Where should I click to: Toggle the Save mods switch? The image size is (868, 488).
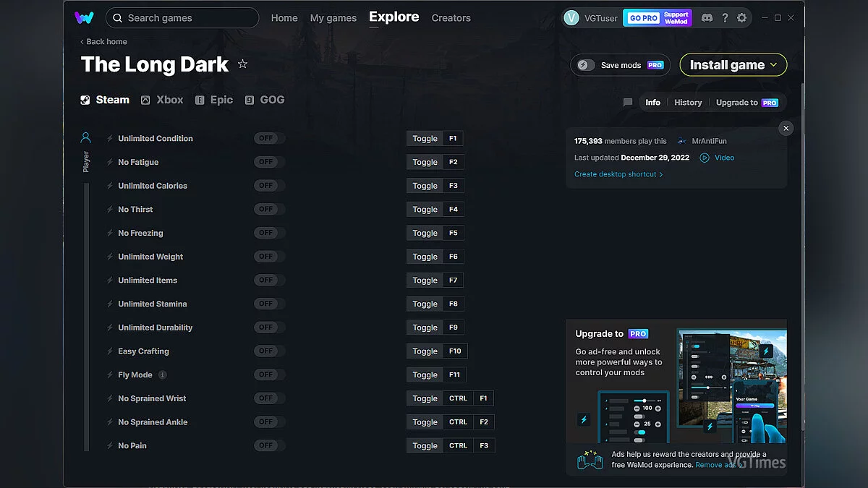[x=584, y=64]
